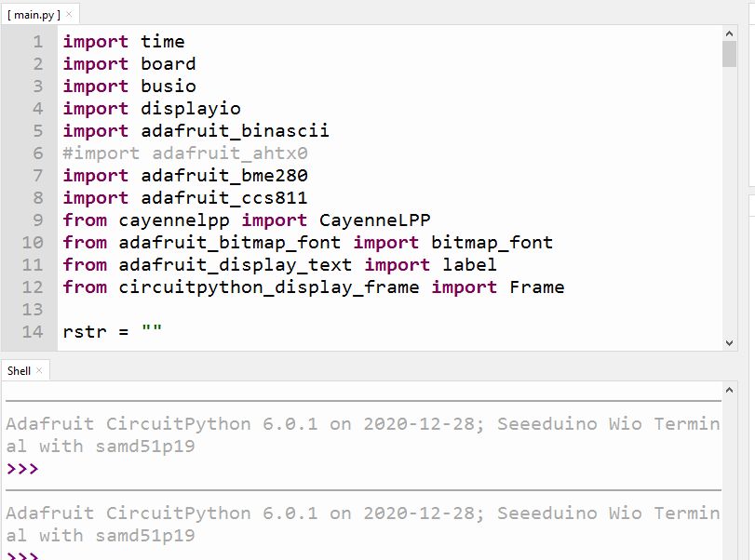
Task: Click the editor vertical scrollbar thumb
Action: [729, 54]
